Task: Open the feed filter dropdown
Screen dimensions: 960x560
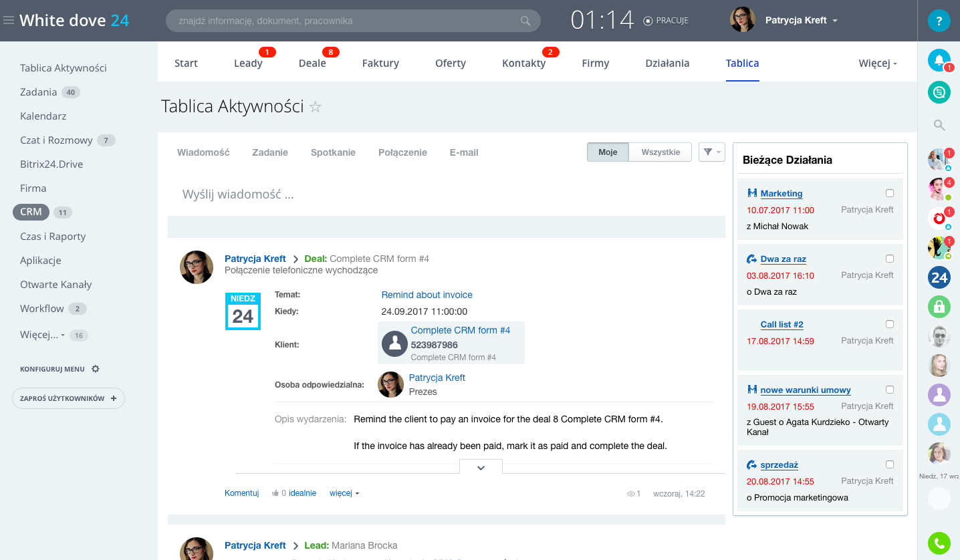Action: click(x=711, y=152)
